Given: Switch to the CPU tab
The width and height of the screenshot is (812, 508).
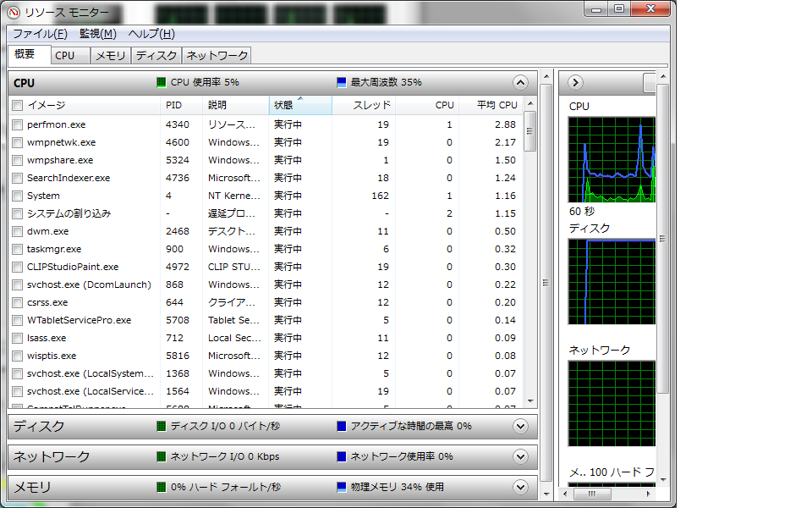Looking at the screenshot, I should click(70, 56).
